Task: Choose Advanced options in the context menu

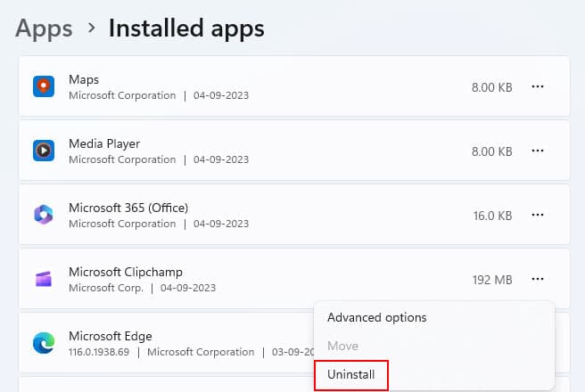Action: tap(377, 317)
